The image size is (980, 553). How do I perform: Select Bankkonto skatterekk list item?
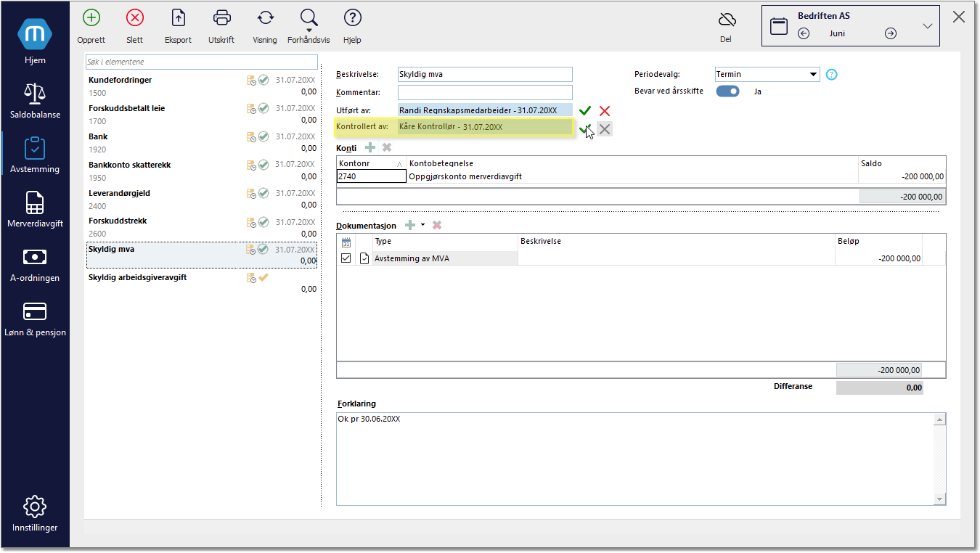tap(202, 171)
